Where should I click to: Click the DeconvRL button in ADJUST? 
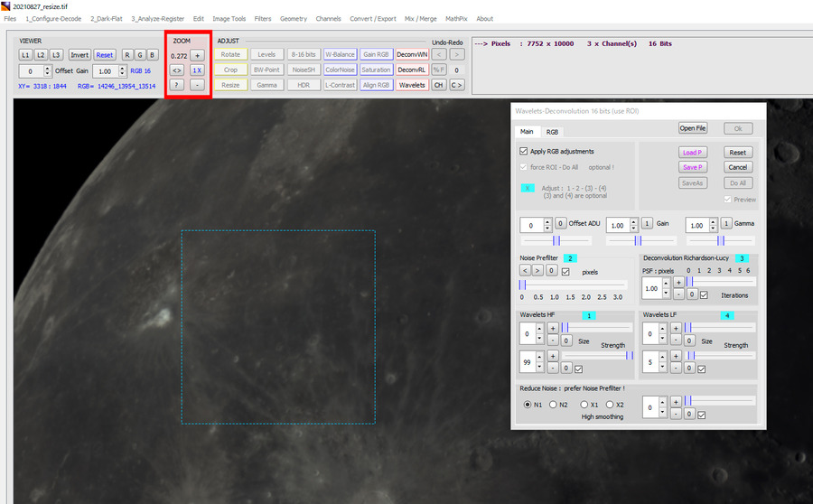[412, 70]
